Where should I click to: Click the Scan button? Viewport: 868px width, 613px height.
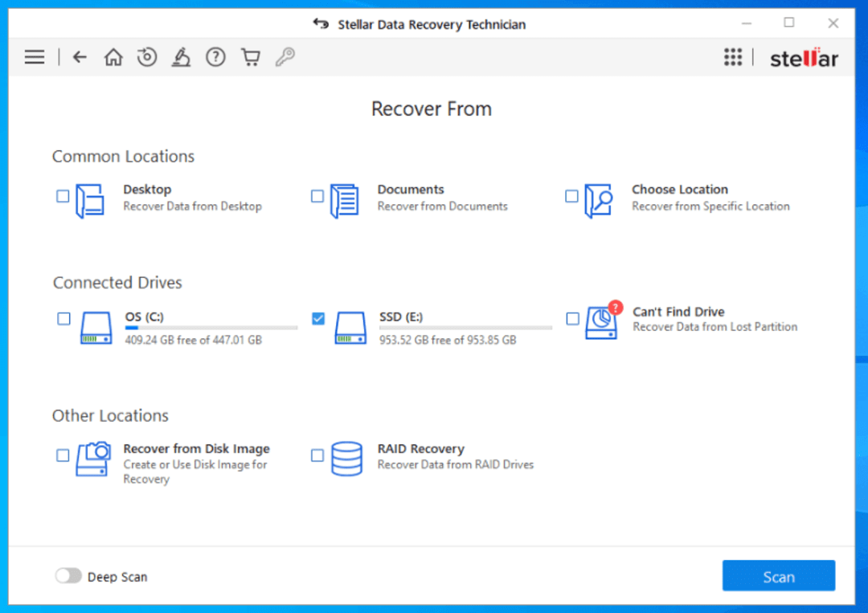pos(778,576)
